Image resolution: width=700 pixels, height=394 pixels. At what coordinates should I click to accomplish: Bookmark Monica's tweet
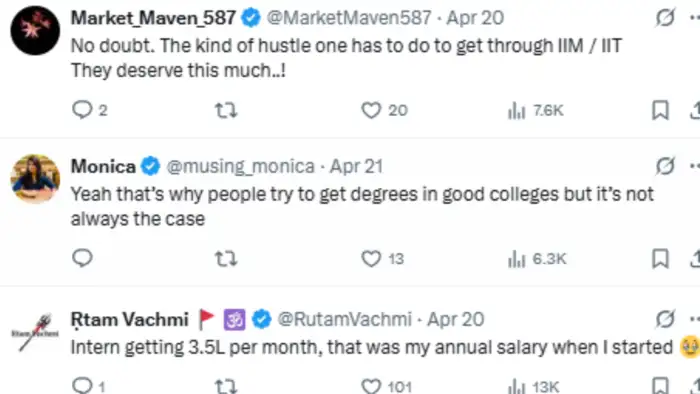[x=660, y=259]
